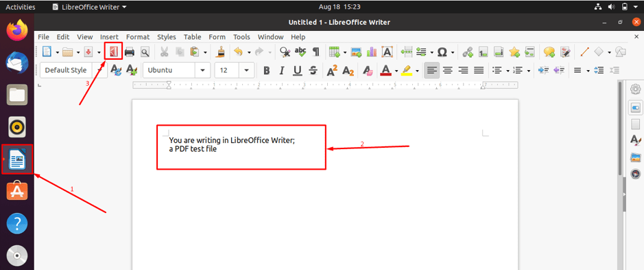644x270 pixels.
Task: Toggle Track Changes recording
Action: click(565, 52)
